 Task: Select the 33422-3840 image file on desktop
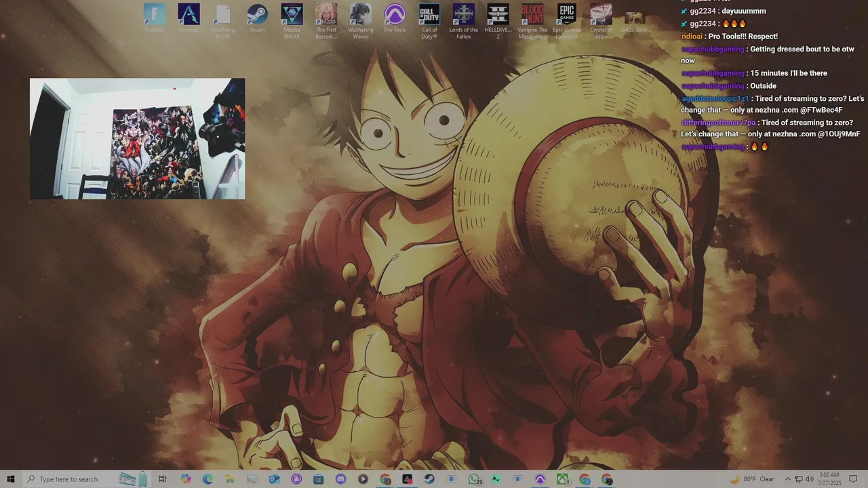point(635,22)
